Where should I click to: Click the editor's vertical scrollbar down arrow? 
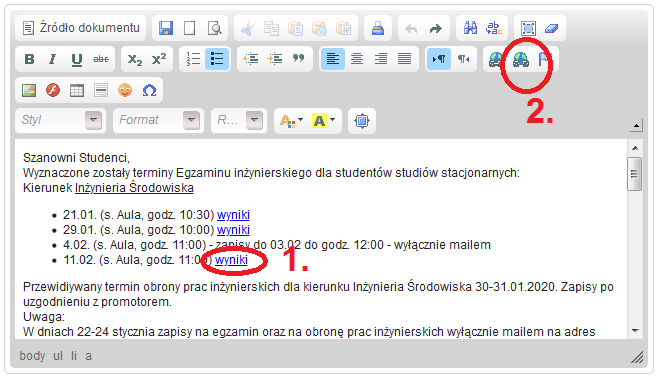point(635,331)
